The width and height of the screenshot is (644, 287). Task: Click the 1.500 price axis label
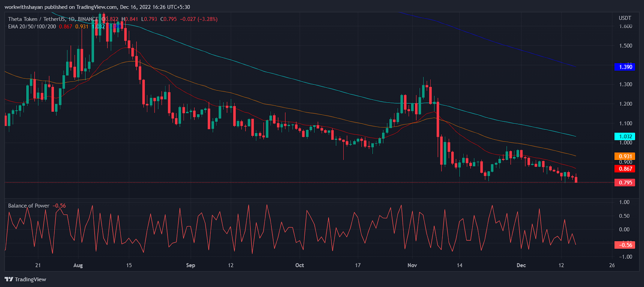pos(625,45)
